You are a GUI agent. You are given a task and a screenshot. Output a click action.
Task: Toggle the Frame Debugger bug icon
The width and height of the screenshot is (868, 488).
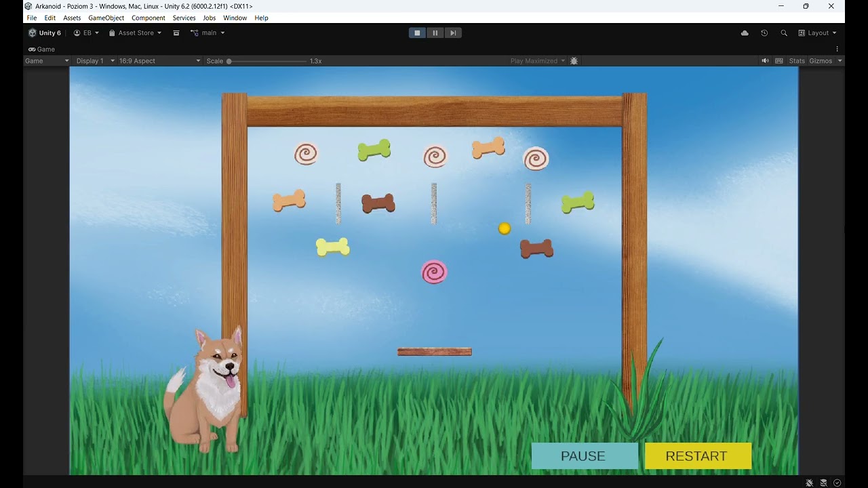pos(574,61)
